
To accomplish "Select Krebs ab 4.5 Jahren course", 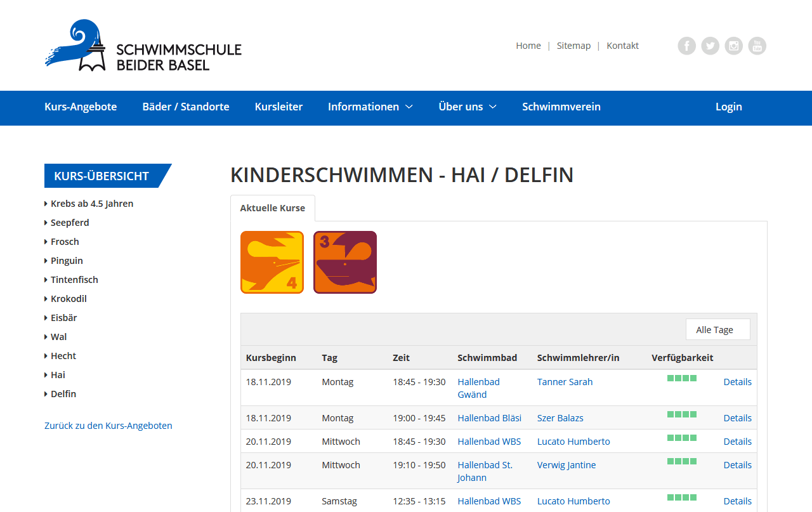I will click(92, 204).
